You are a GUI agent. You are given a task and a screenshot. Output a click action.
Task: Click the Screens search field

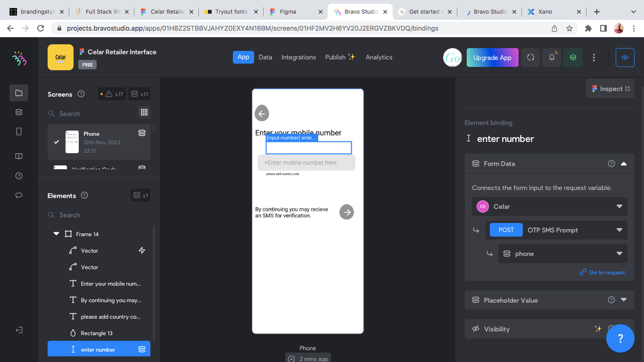(92, 114)
